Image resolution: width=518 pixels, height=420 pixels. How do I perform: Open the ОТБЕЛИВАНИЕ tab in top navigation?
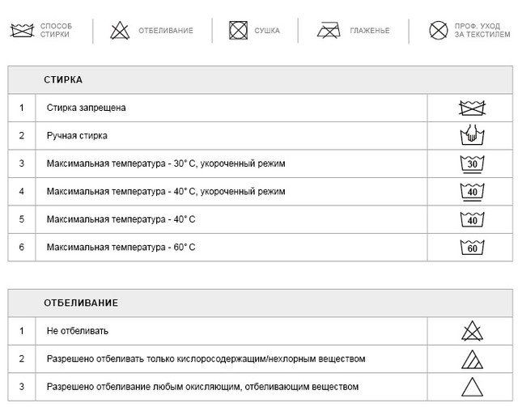[165, 31]
